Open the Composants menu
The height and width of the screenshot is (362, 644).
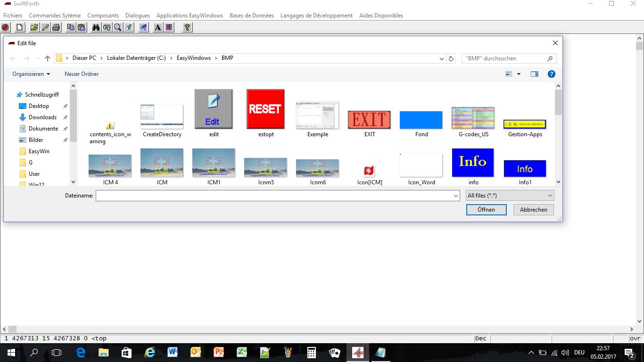[103, 16]
